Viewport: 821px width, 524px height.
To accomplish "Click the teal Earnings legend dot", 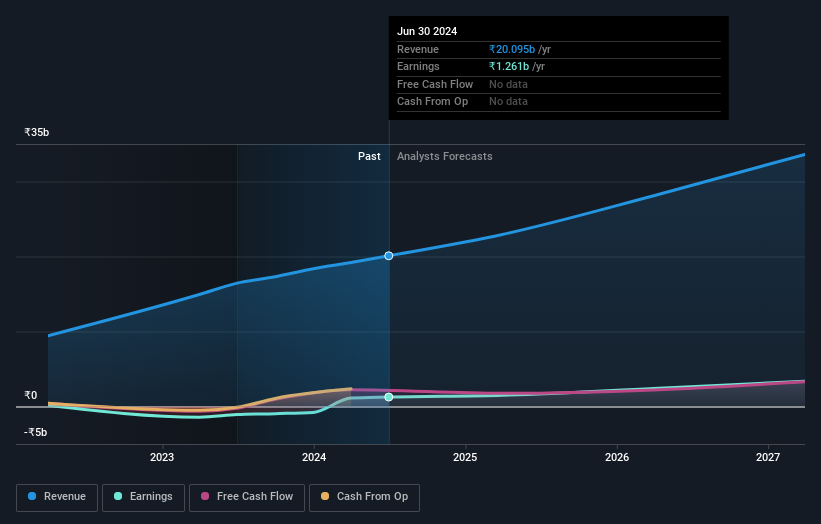I will (x=118, y=496).
